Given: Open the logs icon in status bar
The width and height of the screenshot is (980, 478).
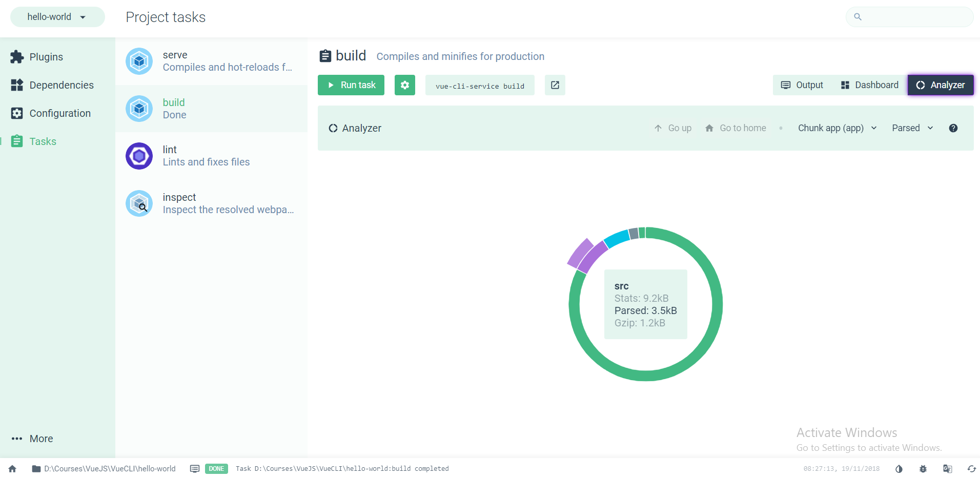Looking at the screenshot, I should [195, 469].
